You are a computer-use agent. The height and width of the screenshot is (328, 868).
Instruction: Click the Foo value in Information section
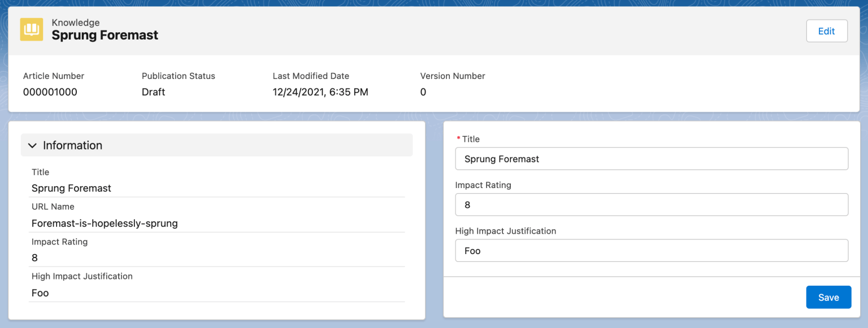(40, 293)
